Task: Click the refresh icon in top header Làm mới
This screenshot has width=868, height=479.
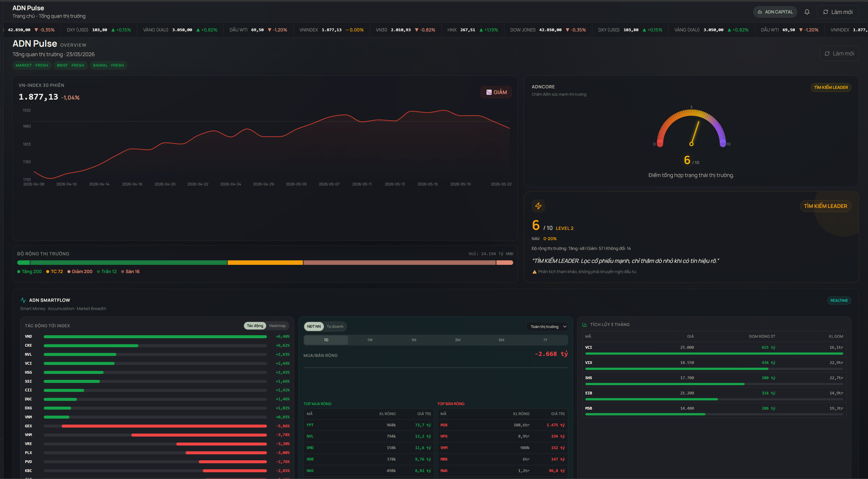Action: point(826,12)
